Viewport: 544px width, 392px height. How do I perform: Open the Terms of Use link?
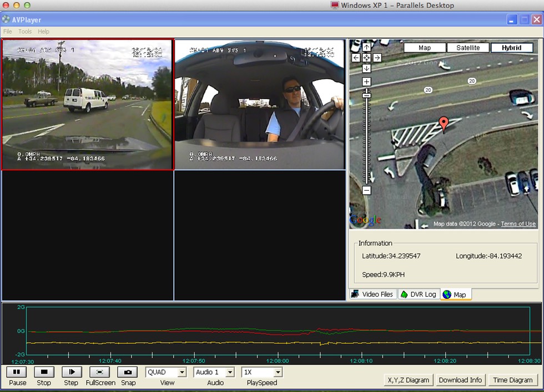tap(518, 224)
